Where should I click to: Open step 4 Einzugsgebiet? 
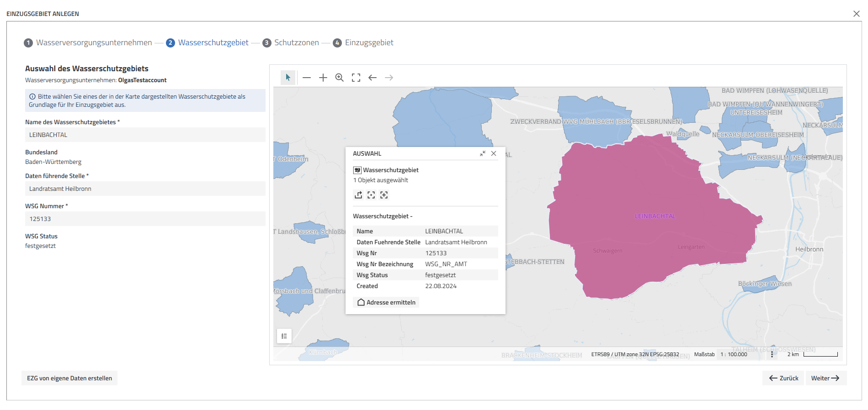click(x=363, y=43)
